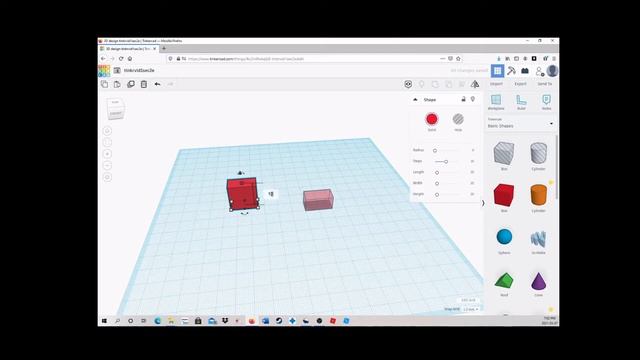Click the 3D design grid view icon
Image resolution: width=640 pixels, height=360 pixels.
[x=497, y=71]
